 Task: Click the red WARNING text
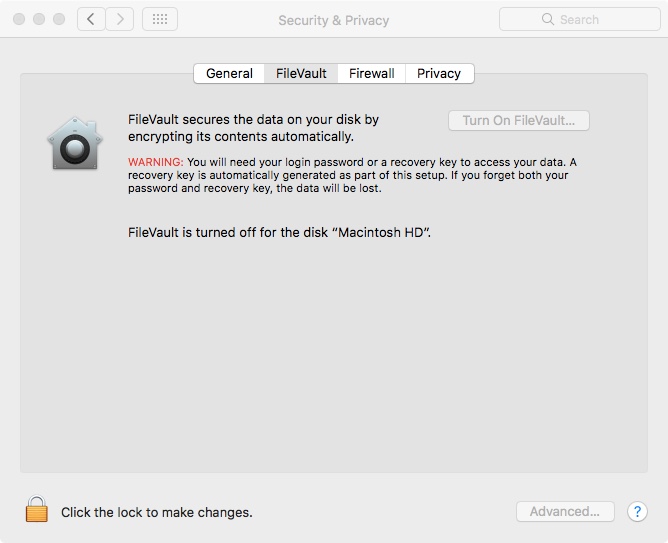pyautogui.click(x=155, y=162)
